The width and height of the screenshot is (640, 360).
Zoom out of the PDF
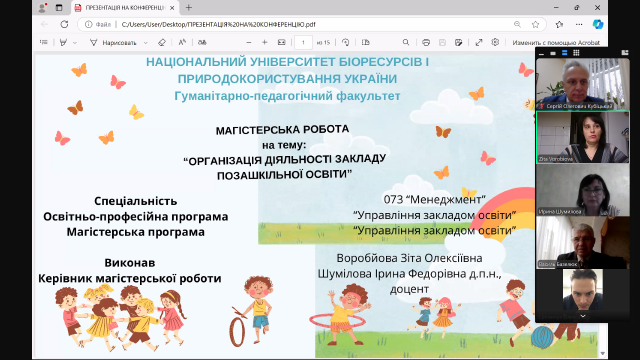(x=249, y=42)
